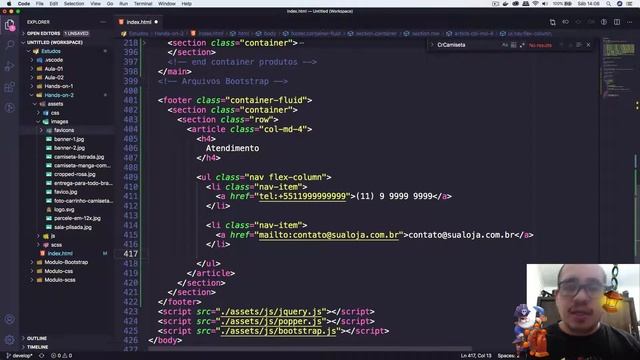Open the Apple menu
This screenshot has width=640, height=360.
point(9,4)
